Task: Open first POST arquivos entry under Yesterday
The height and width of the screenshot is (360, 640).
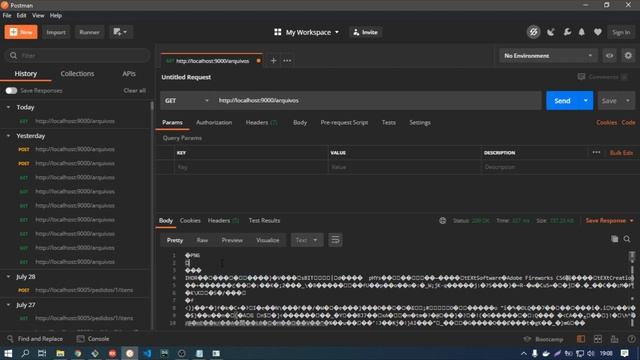Action: tap(76, 149)
